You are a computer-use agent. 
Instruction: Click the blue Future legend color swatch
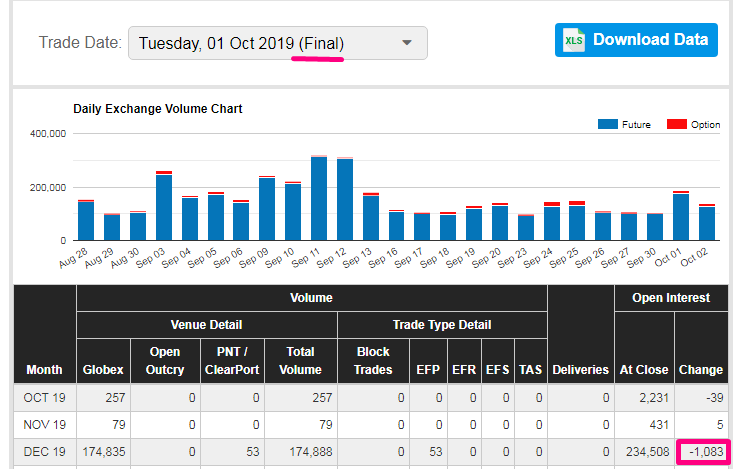pyautogui.click(x=607, y=124)
